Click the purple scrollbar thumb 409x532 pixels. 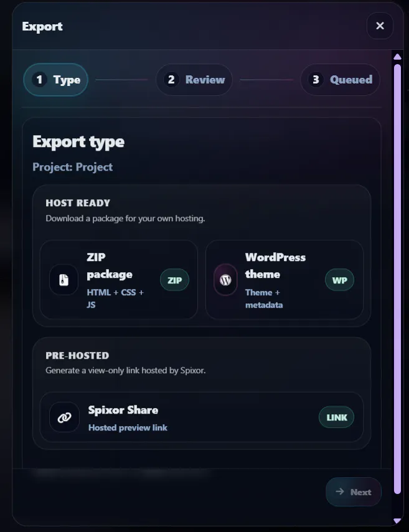coord(397,279)
